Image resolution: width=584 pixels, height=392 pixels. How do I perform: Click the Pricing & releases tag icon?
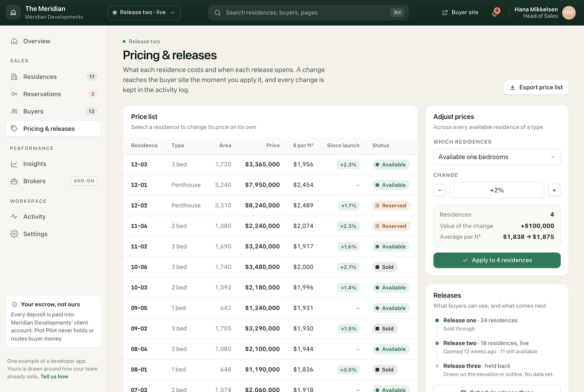click(x=14, y=129)
